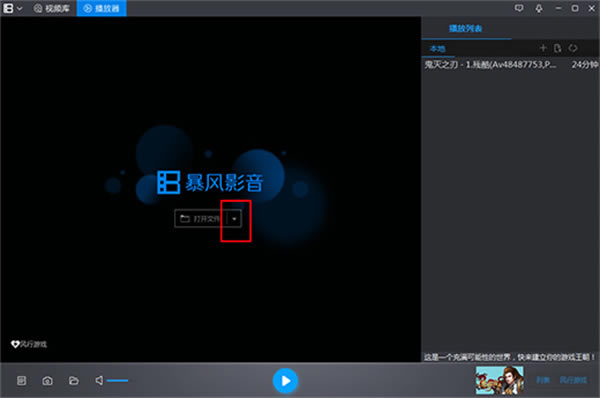Open the toolbox icon in bottom bar
Viewport: 600px width, 398px height.
coord(21,380)
